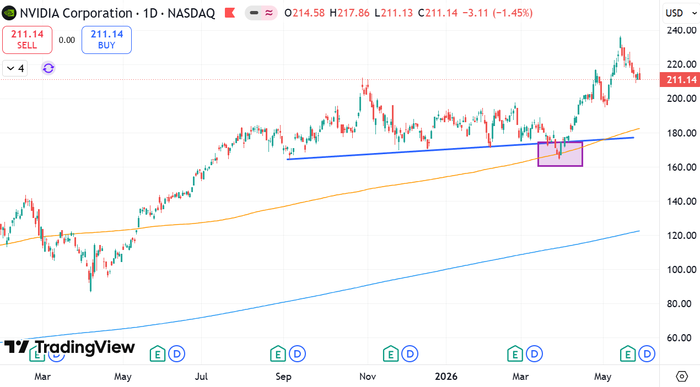The image size is (700, 387).
Task: Open the dividend marker between Nov and 2026 labels
Action: pos(410,354)
